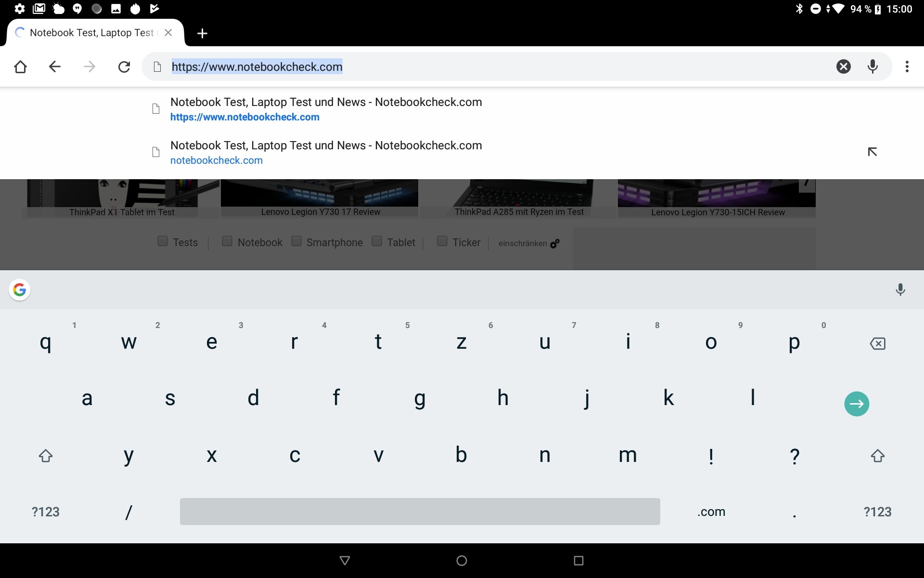Toggle left shift key on keyboard
This screenshot has width=924, height=578.
46,456
